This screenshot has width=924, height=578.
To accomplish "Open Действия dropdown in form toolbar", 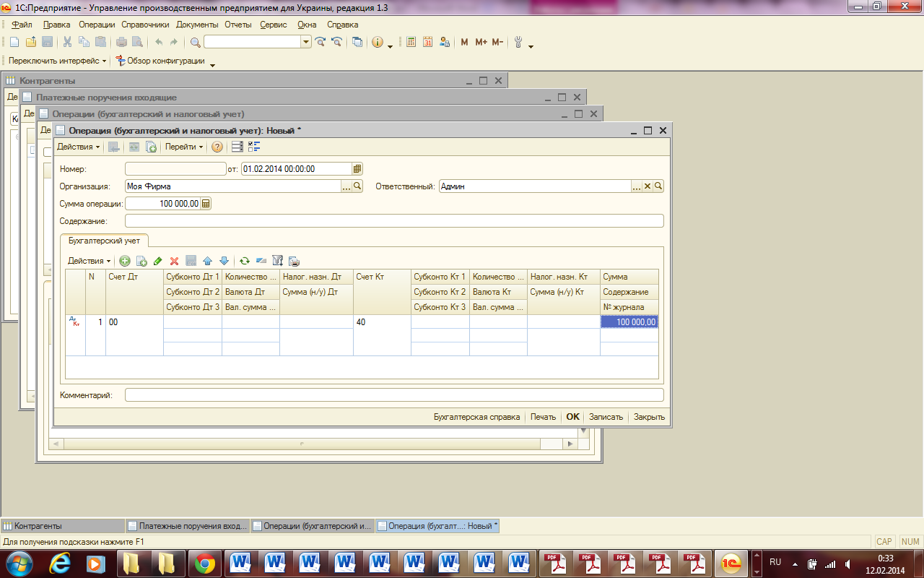I will point(78,147).
